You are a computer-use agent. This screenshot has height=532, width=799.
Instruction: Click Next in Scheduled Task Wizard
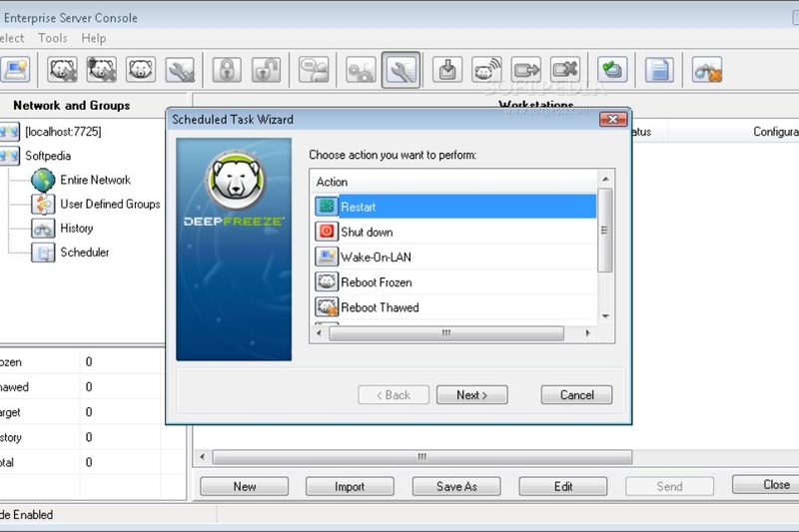click(471, 395)
